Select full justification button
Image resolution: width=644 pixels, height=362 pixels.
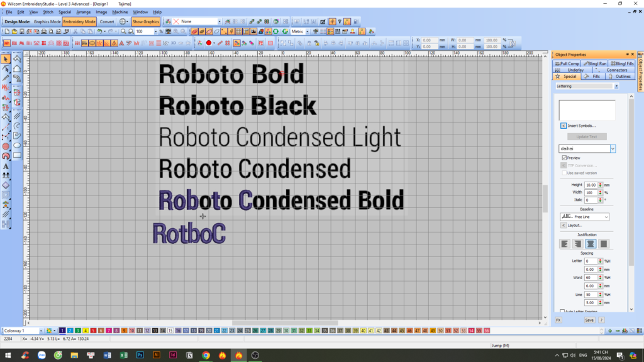[x=603, y=244]
